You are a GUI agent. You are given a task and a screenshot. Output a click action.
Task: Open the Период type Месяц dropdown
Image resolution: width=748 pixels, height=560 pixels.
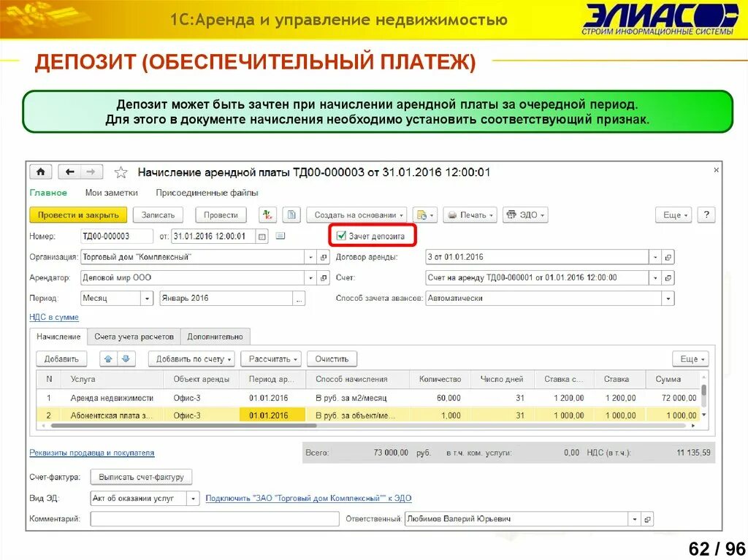pos(147,299)
